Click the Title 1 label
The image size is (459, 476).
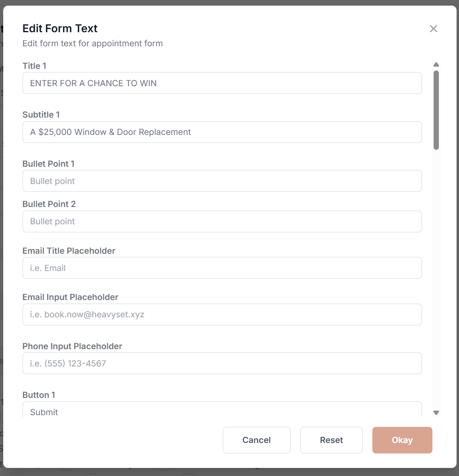tap(34, 66)
